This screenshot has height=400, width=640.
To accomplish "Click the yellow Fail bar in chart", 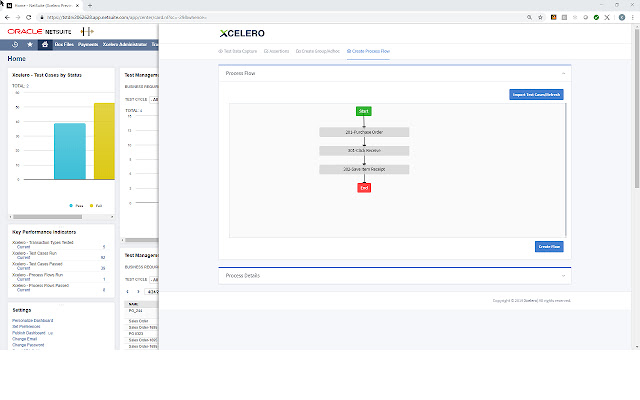I will click(x=104, y=141).
